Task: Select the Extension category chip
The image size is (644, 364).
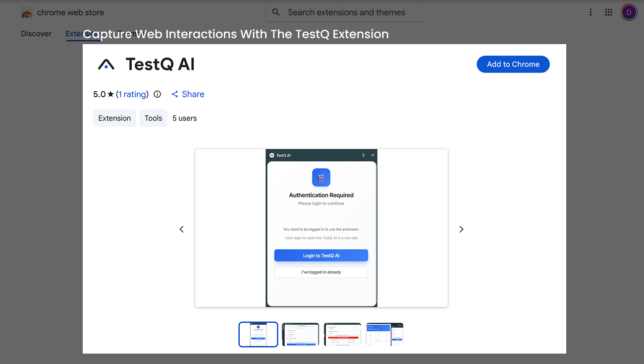Action: (x=114, y=118)
